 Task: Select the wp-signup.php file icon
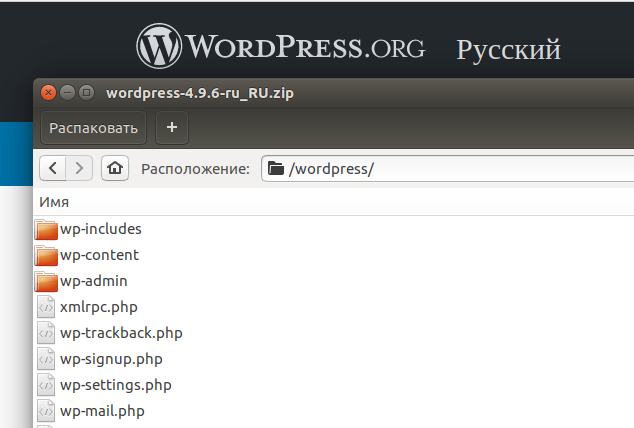(46, 359)
